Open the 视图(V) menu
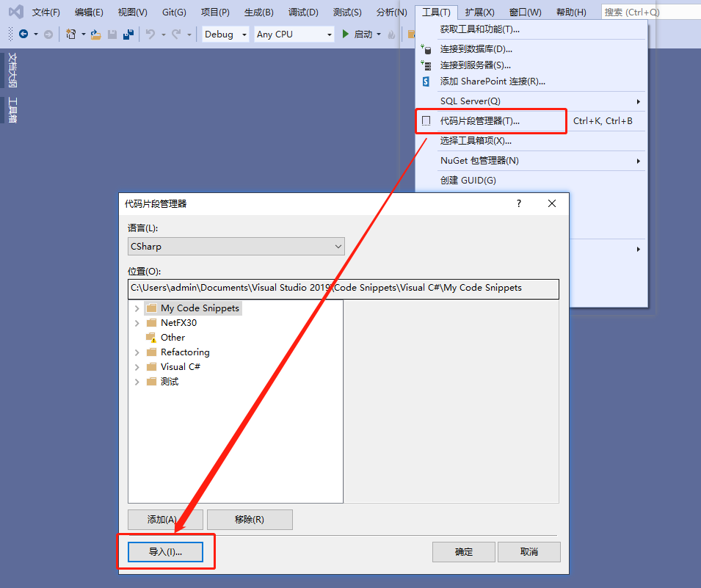The image size is (701, 588). click(x=132, y=12)
